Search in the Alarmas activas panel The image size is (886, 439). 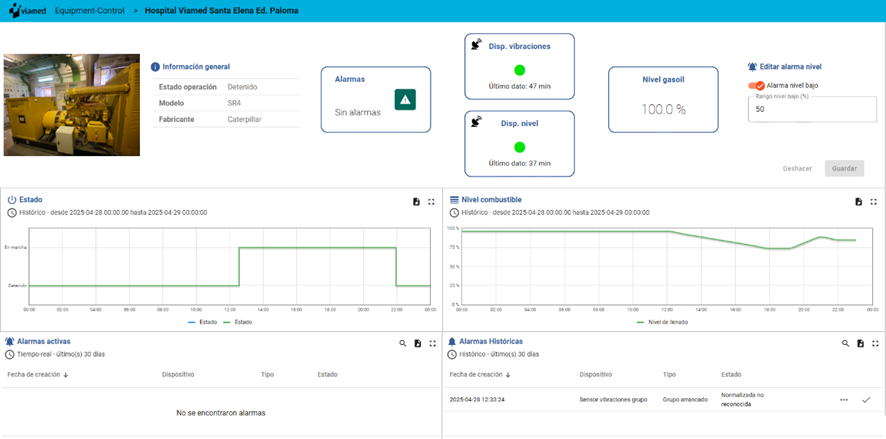(403, 343)
